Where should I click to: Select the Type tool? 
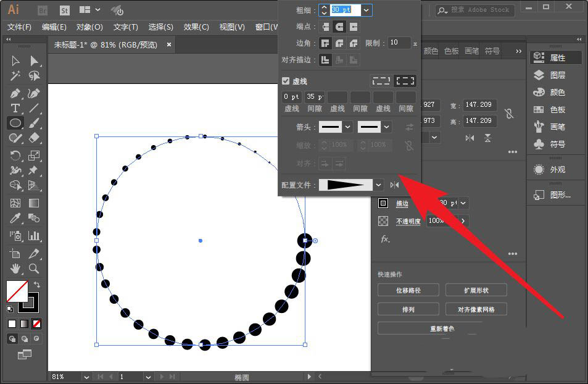tap(15, 108)
